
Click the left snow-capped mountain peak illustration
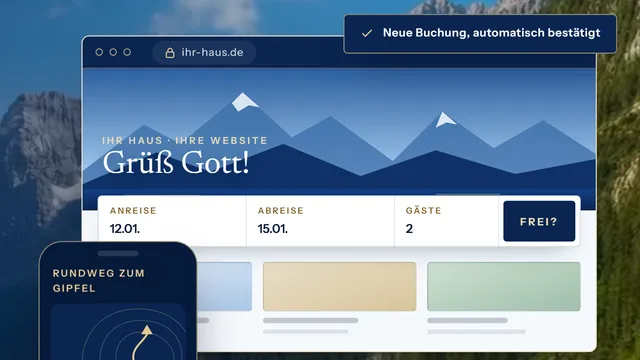pos(244,102)
